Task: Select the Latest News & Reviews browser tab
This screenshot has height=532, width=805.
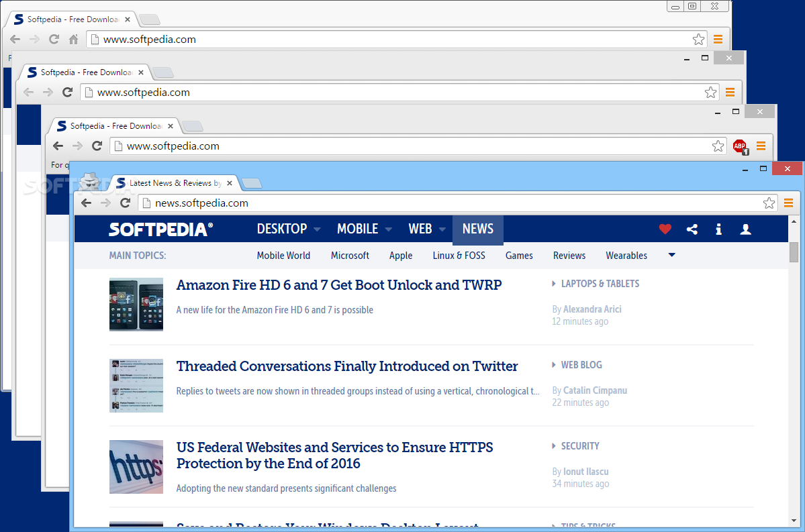Action: point(173,183)
